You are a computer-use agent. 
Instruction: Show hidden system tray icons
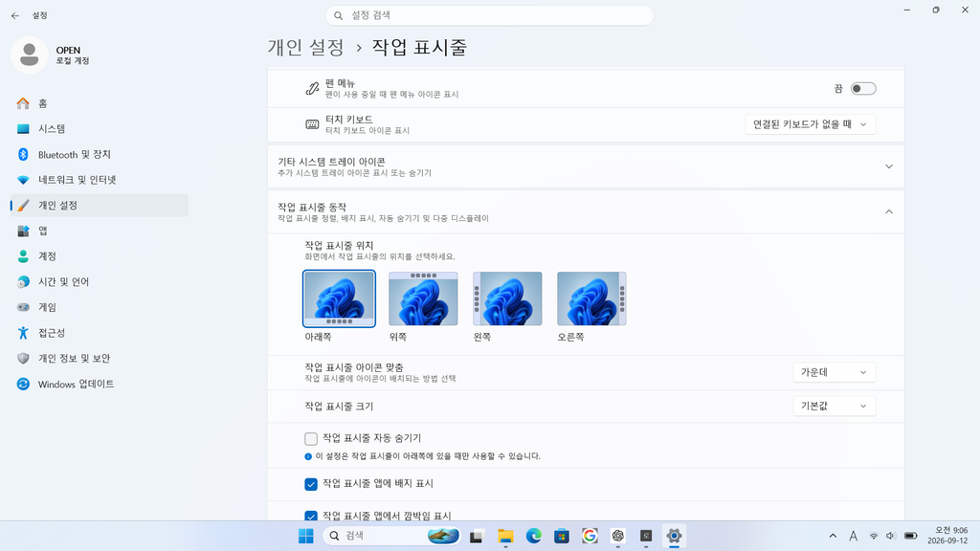tap(833, 536)
